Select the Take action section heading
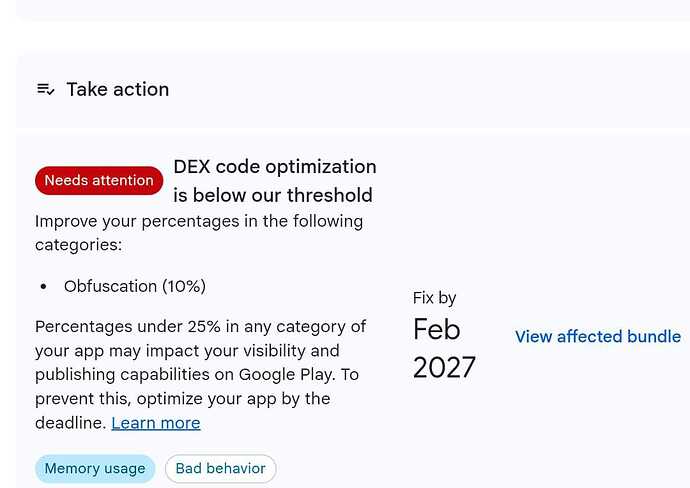690x488 pixels. tap(117, 89)
